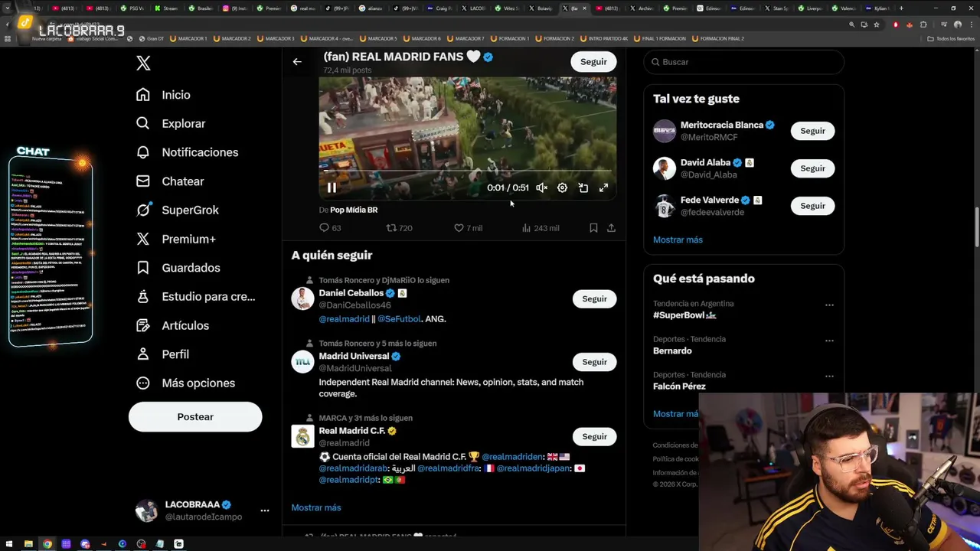Open Madrid Universal profile avatar
Image resolution: width=980 pixels, height=551 pixels.
[x=302, y=361]
